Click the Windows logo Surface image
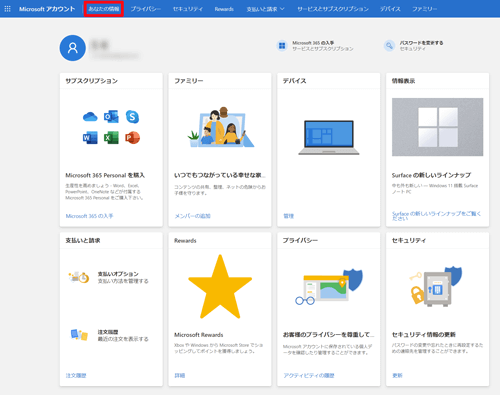 click(x=437, y=127)
